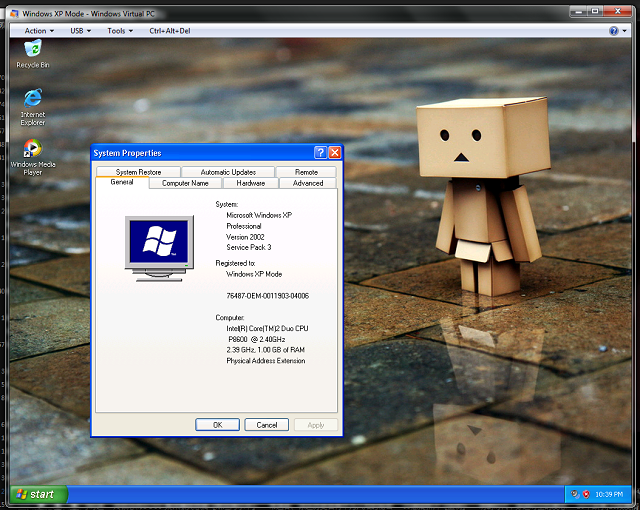
Task: Select the Internet Explorer desktop icon
Action: point(33,107)
